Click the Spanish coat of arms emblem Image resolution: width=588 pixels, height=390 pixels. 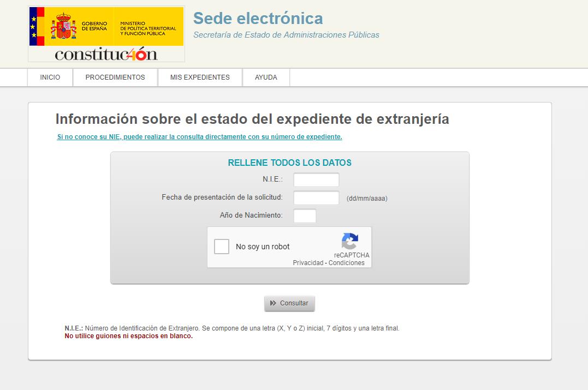point(63,26)
